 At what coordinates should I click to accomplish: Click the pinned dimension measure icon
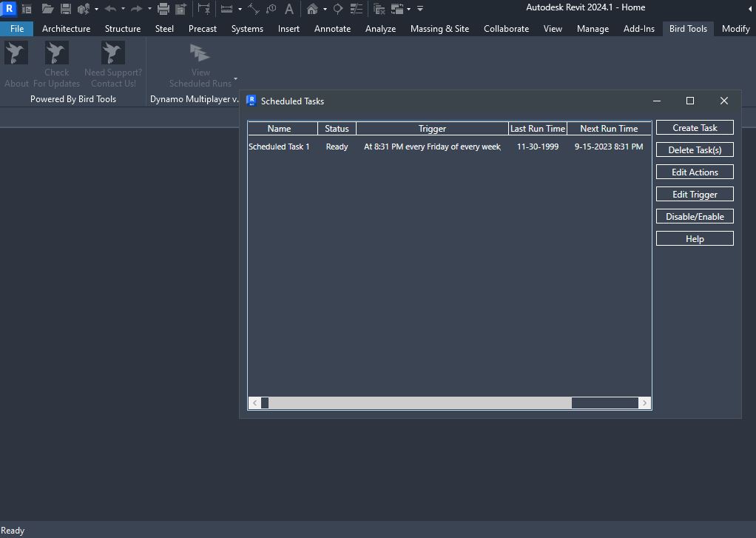pos(204,9)
